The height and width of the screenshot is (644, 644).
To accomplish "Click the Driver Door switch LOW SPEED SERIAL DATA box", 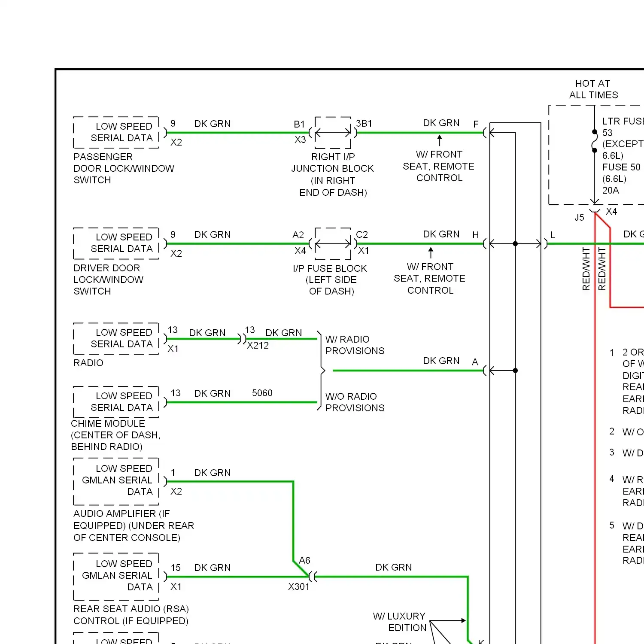I will [x=116, y=243].
